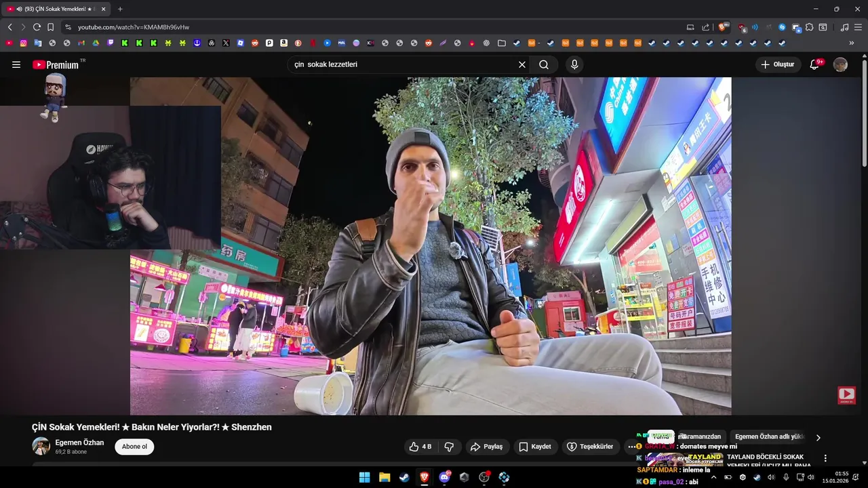
Task: Open the bookmarks folder icon in the bar
Action: tap(501, 43)
